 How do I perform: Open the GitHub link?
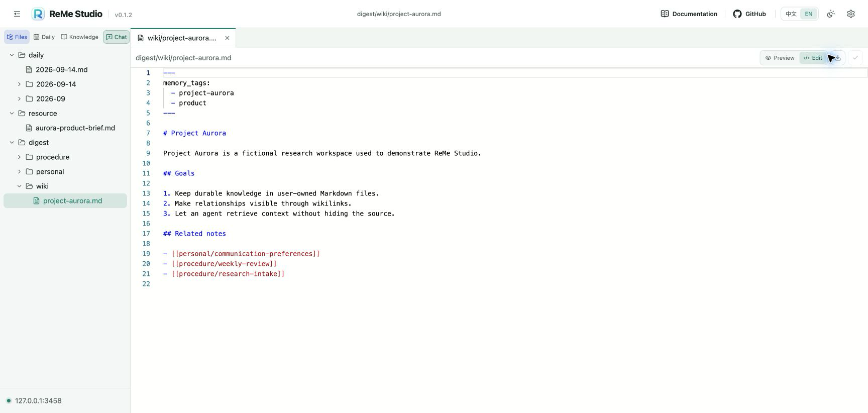coord(749,14)
